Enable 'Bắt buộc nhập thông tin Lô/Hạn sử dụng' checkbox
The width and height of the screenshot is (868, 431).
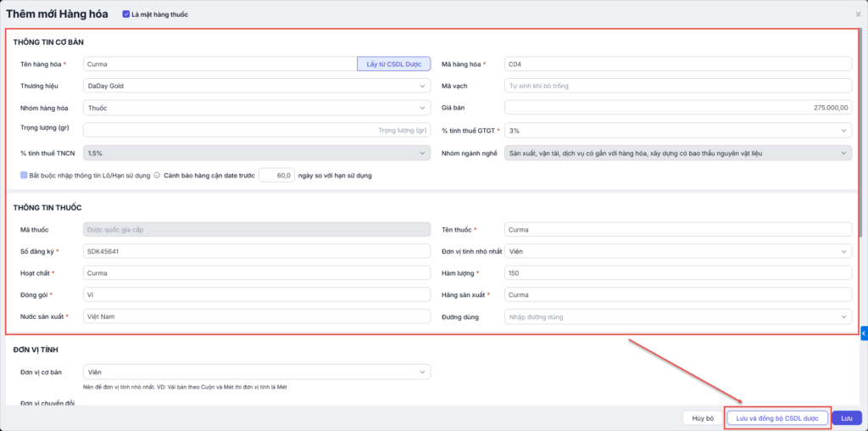pyautogui.click(x=24, y=175)
